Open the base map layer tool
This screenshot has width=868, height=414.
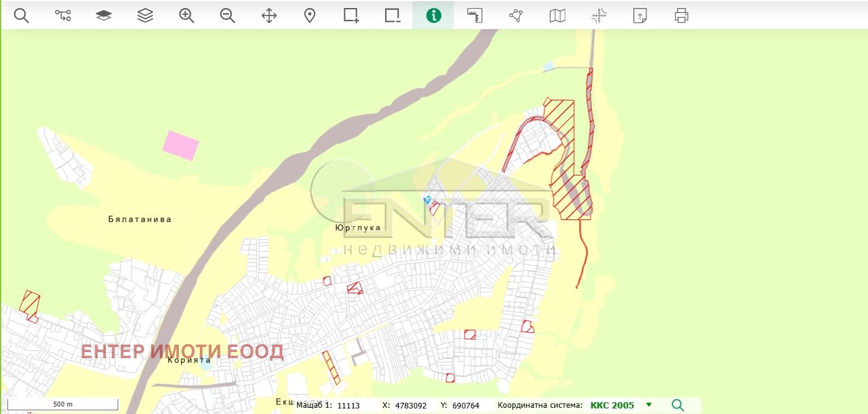pyautogui.click(x=104, y=15)
